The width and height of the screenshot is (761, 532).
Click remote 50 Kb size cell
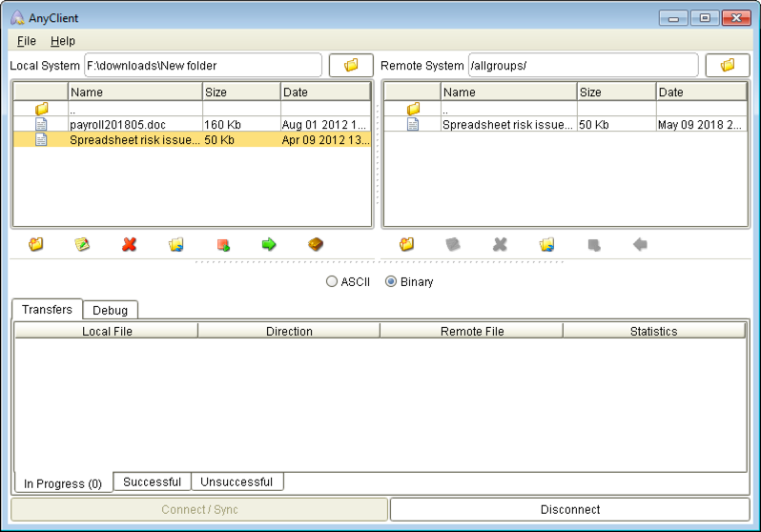click(x=616, y=125)
